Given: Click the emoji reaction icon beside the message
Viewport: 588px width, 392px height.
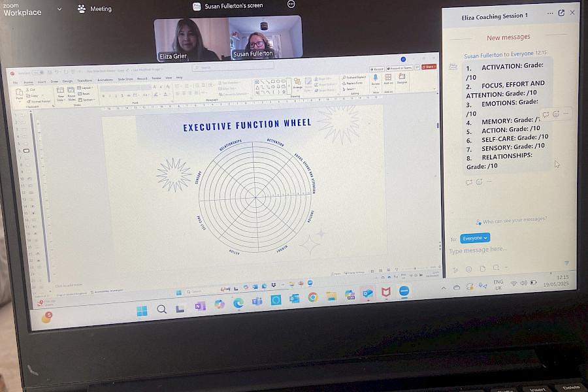Looking at the screenshot, I should pyautogui.click(x=556, y=114).
